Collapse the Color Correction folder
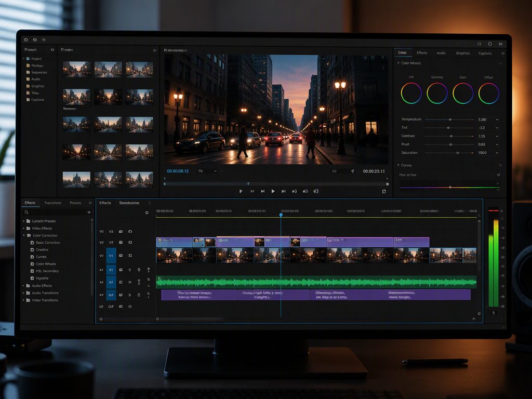Viewport: 532px width, 399px height. 24,235
